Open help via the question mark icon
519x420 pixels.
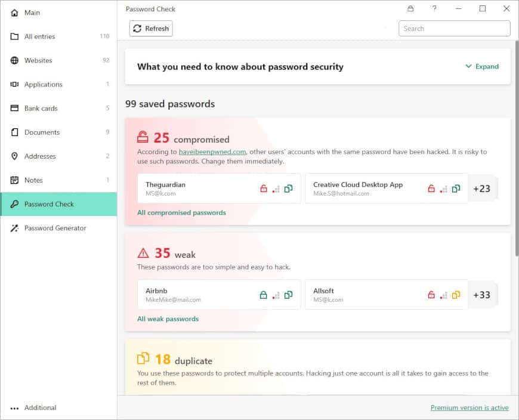click(x=434, y=9)
